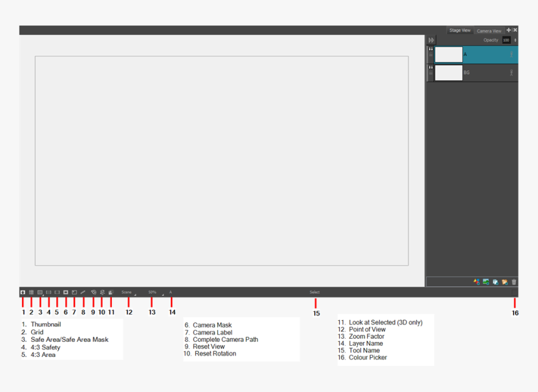Open the Colour Picker swatch

[515, 292]
